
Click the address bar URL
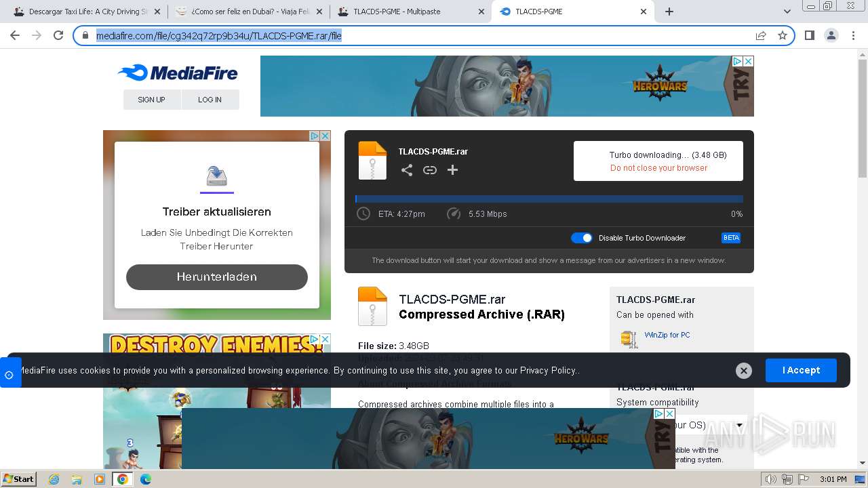pyautogui.click(x=219, y=35)
